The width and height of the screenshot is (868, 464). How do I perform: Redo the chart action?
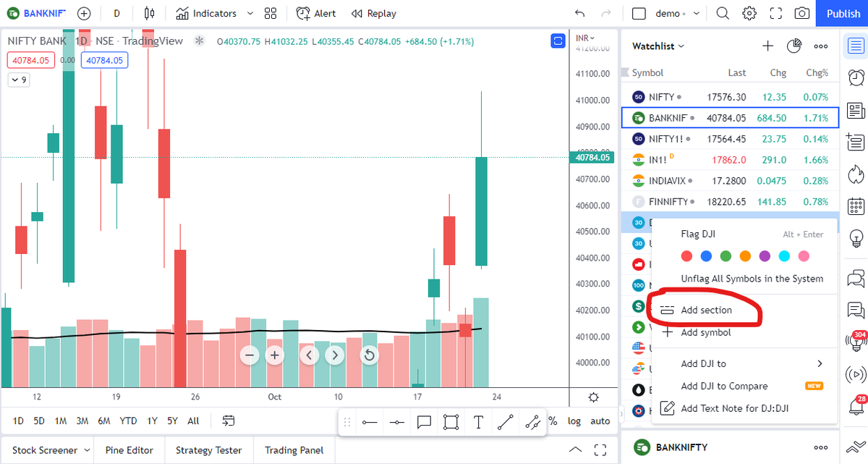(606, 13)
